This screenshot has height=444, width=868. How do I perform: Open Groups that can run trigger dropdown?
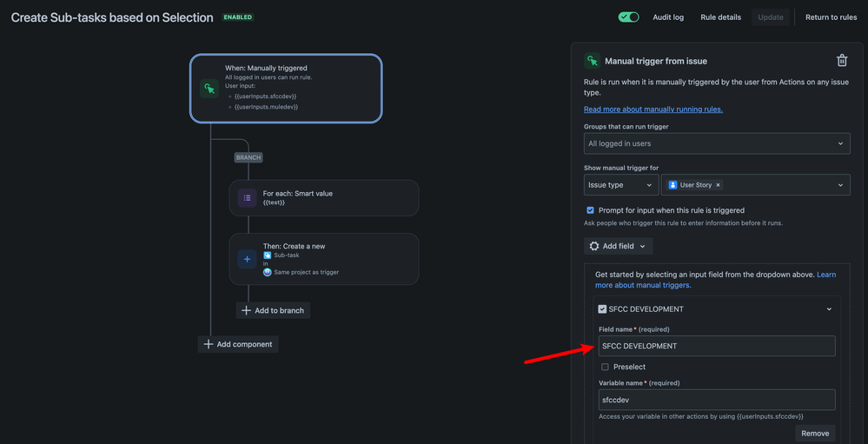(716, 143)
